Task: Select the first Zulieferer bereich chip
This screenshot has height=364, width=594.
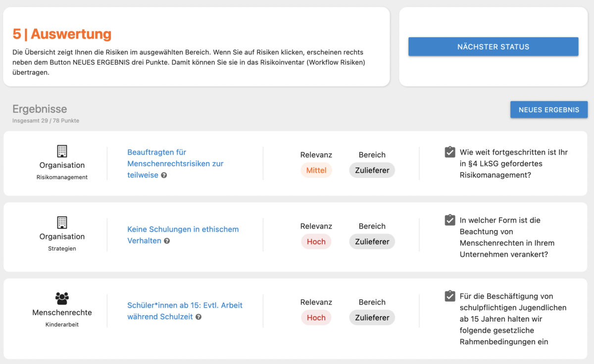Action: pos(372,170)
